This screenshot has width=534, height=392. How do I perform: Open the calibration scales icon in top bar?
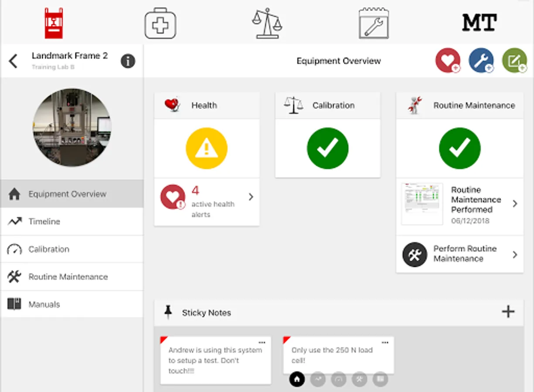pos(267,23)
